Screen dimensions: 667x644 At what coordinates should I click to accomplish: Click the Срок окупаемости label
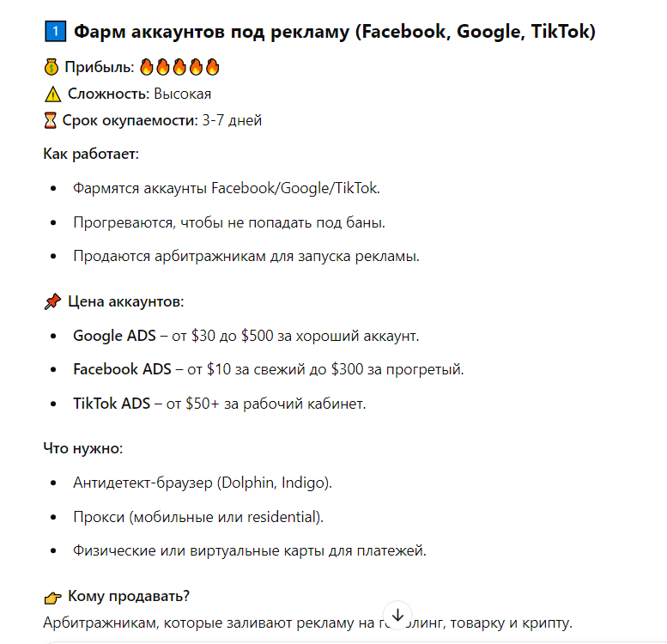(x=130, y=120)
